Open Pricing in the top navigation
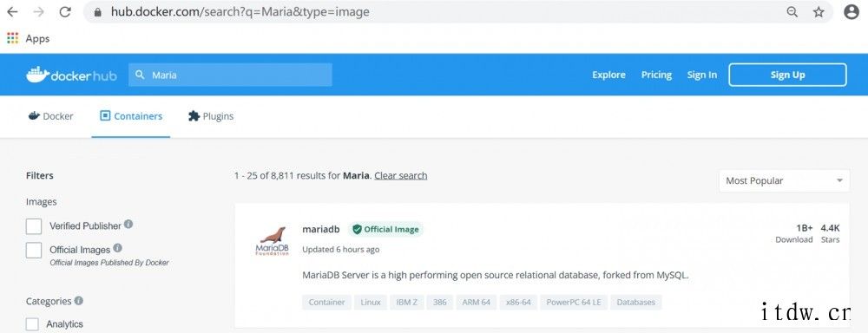Viewport: 868px width, 333px height. pos(656,75)
